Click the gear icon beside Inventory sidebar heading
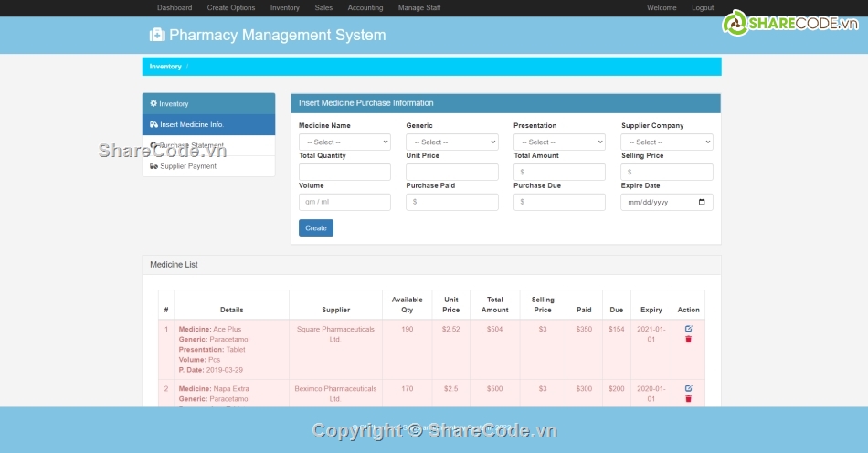 153,103
